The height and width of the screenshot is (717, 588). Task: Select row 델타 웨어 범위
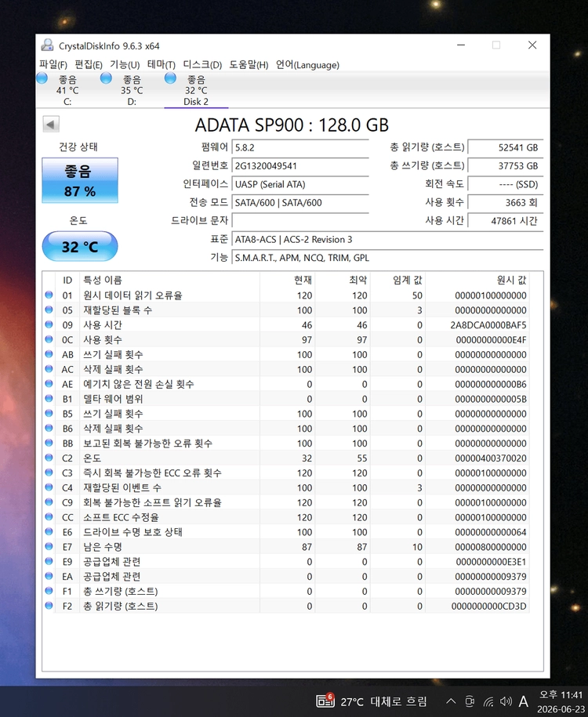(x=286, y=399)
